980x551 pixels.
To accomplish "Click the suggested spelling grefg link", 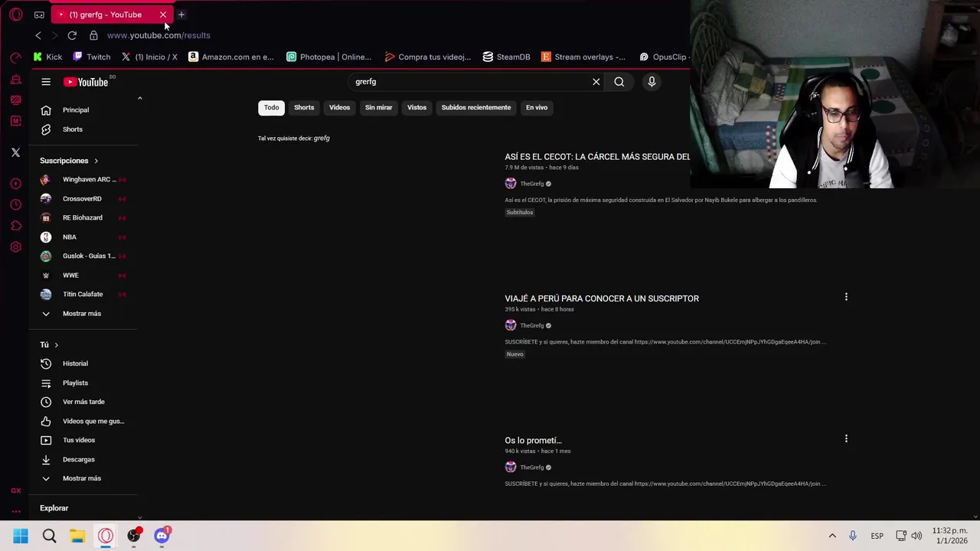I will tap(322, 139).
